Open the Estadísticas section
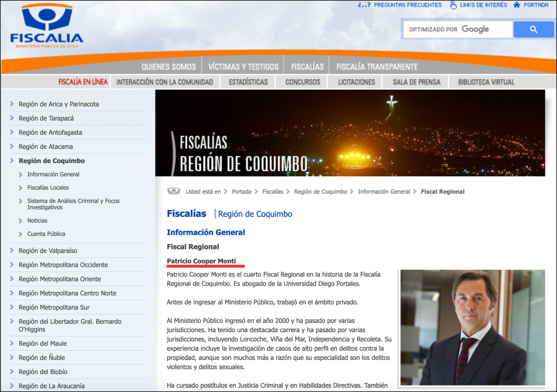 point(248,82)
